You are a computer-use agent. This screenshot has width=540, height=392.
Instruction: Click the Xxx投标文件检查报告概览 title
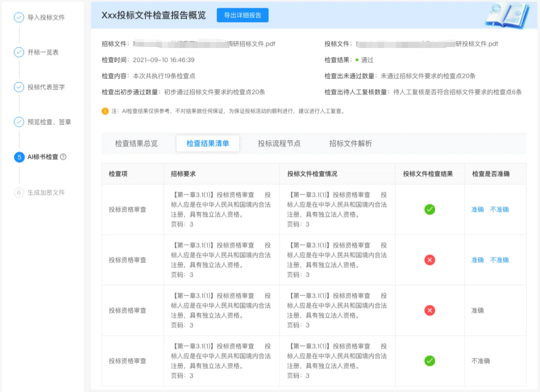click(x=153, y=15)
